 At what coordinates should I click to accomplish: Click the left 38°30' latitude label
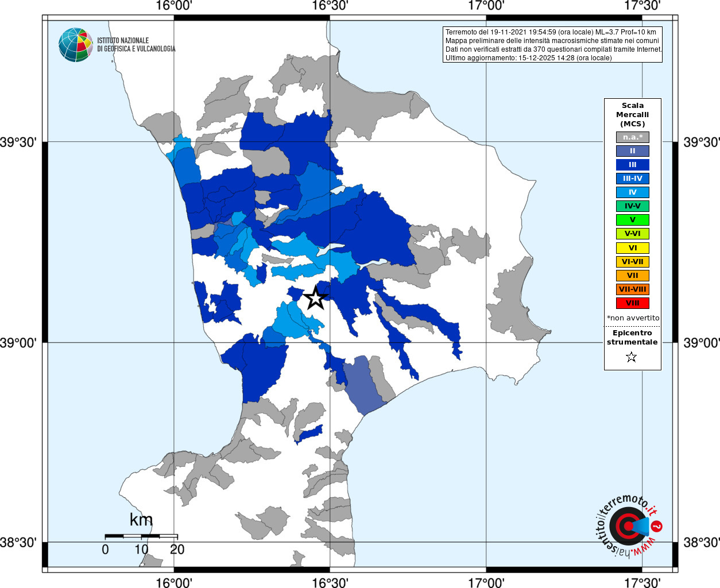tap(18, 543)
